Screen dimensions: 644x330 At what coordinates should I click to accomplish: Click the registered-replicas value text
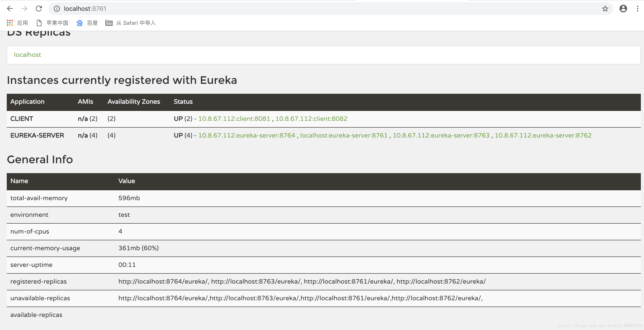coord(302,282)
